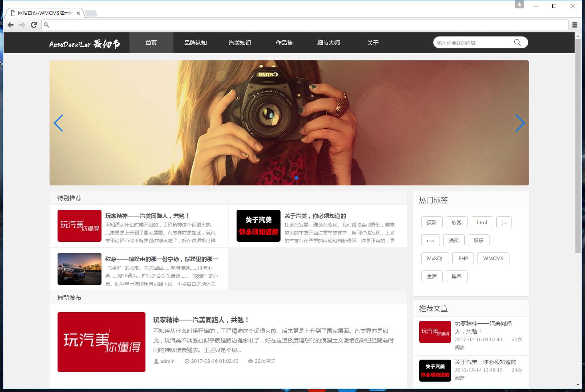Click black 关于汽美 thumbnail in 特别推荐

(x=259, y=226)
